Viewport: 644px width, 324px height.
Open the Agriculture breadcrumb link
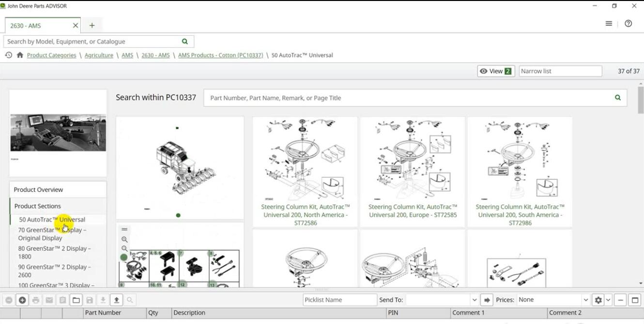[99, 55]
